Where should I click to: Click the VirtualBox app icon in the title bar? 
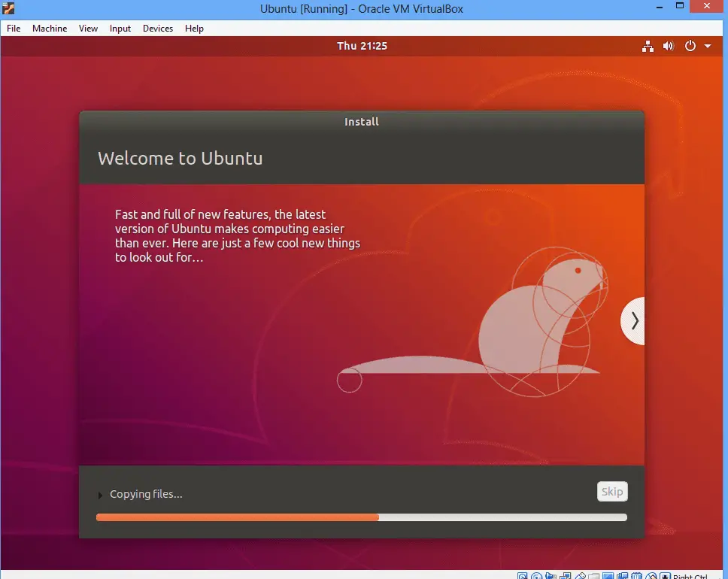9,9
